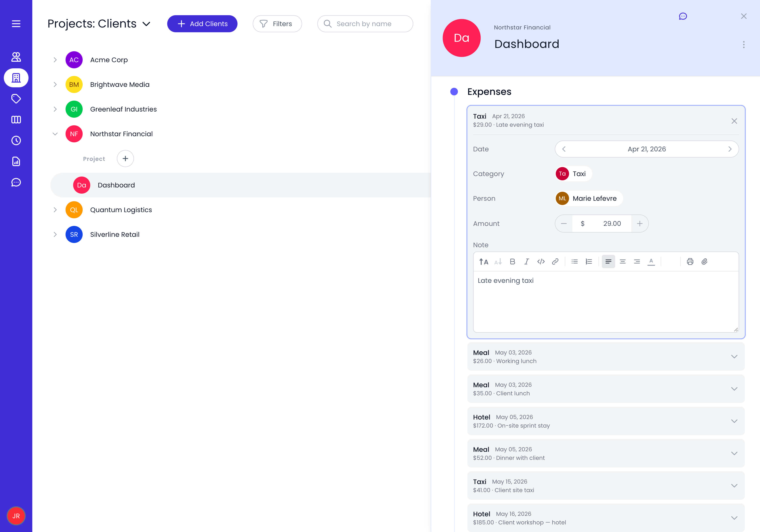Open the Projects: Clients view dropdown
This screenshot has height=532, width=760.
(x=99, y=24)
